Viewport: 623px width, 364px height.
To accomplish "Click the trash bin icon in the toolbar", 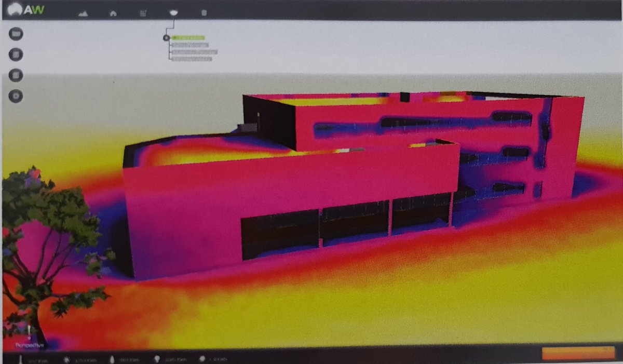I will click(204, 13).
